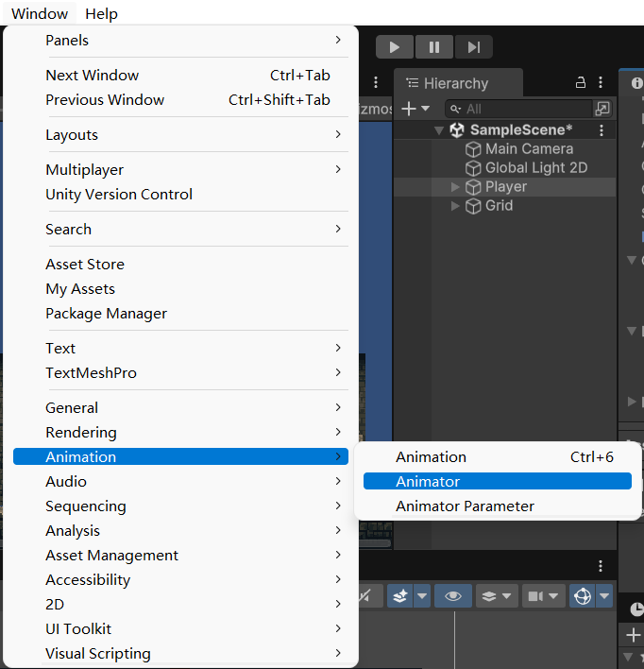Open the scene effects dropdown arrow
This screenshot has width=644, height=669.
point(422,596)
